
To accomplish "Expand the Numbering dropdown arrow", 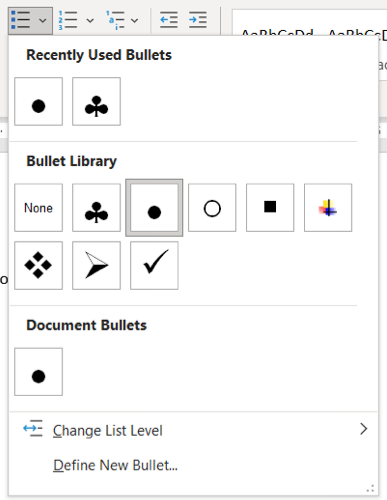I will [x=90, y=21].
